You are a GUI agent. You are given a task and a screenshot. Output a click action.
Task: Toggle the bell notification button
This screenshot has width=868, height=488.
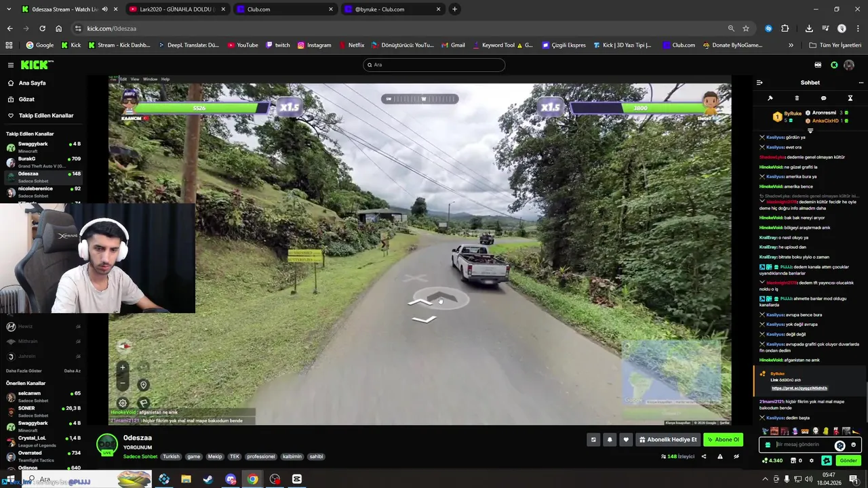[610, 440]
